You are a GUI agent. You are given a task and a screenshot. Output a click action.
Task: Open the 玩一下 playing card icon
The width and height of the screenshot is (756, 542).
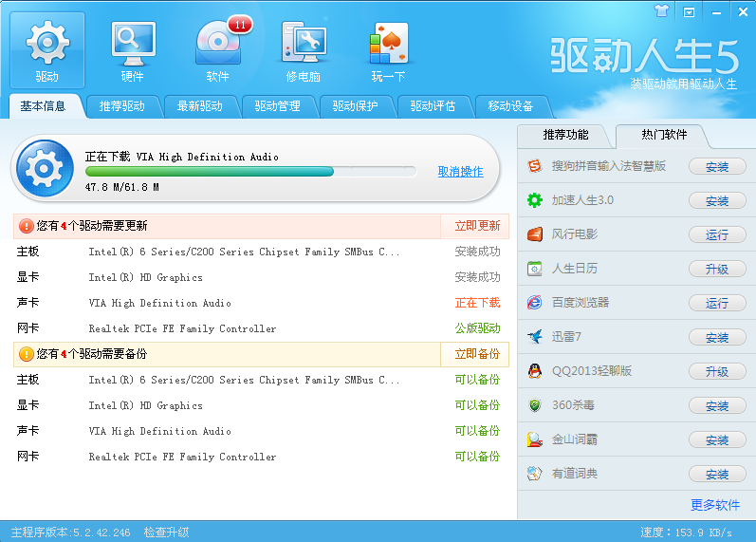tap(389, 50)
